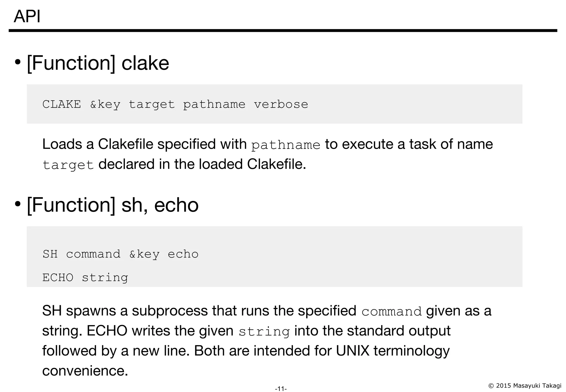Click the "[Function] clake" heading
Viewport: 566px width, 392px height.
pos(98,63)
